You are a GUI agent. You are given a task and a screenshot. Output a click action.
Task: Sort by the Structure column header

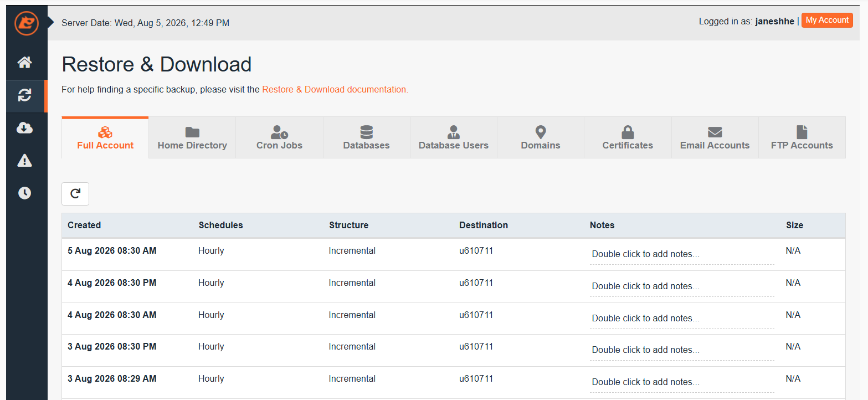(348, 225)
